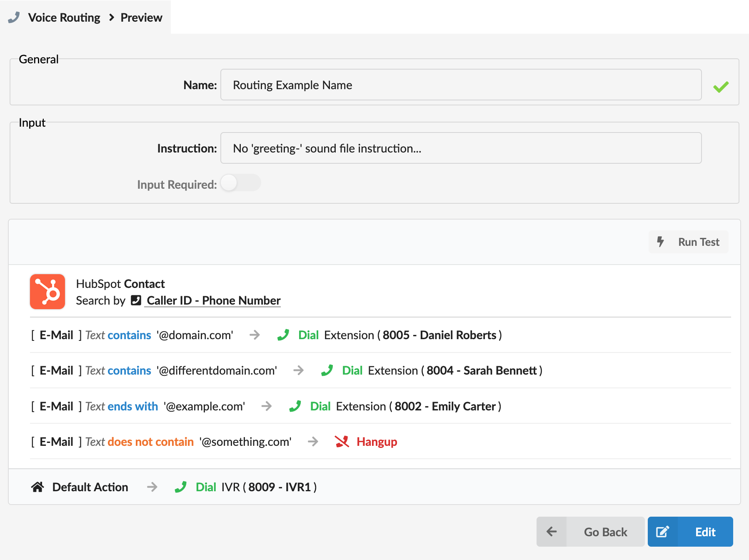Open the Voice Routing breadcrumb
Image resolution: width=749 pixels, height=560 pixels.
(64, 17)
